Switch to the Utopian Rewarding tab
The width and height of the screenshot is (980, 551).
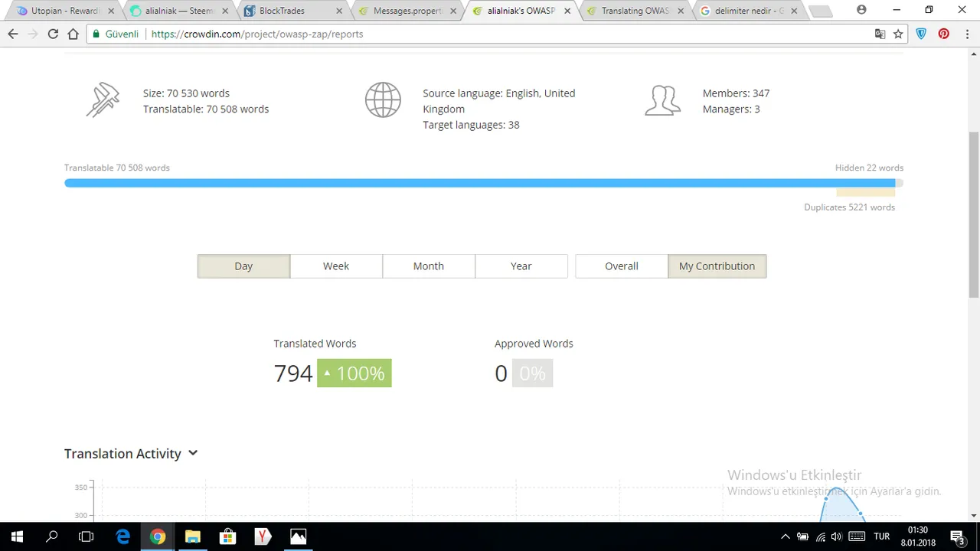click(x=65, y=11)
